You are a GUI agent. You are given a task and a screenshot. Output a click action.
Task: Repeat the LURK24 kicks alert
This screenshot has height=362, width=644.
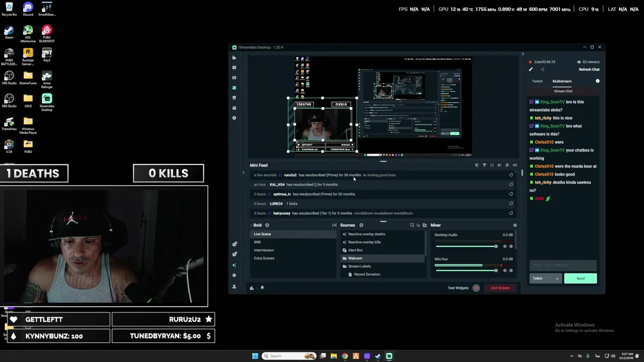pos(511,204)
